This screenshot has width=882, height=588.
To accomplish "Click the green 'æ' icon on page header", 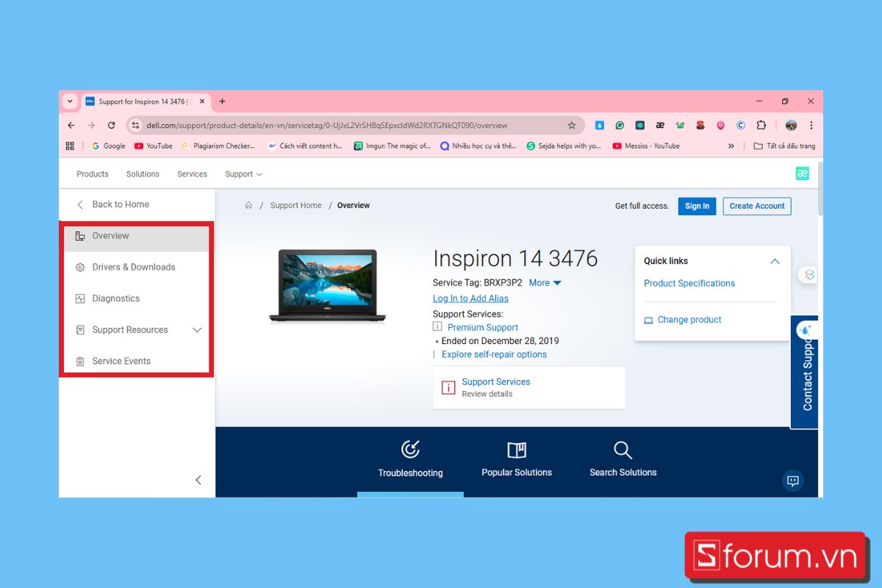I will click(x=802, y=173).
